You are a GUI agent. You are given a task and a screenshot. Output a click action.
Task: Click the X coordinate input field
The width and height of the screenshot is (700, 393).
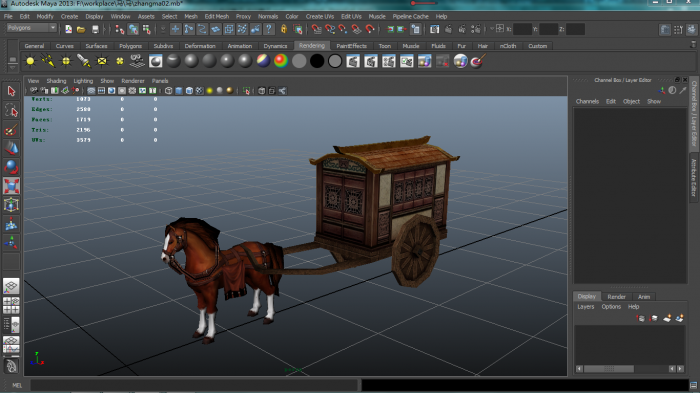coord(522,29)
